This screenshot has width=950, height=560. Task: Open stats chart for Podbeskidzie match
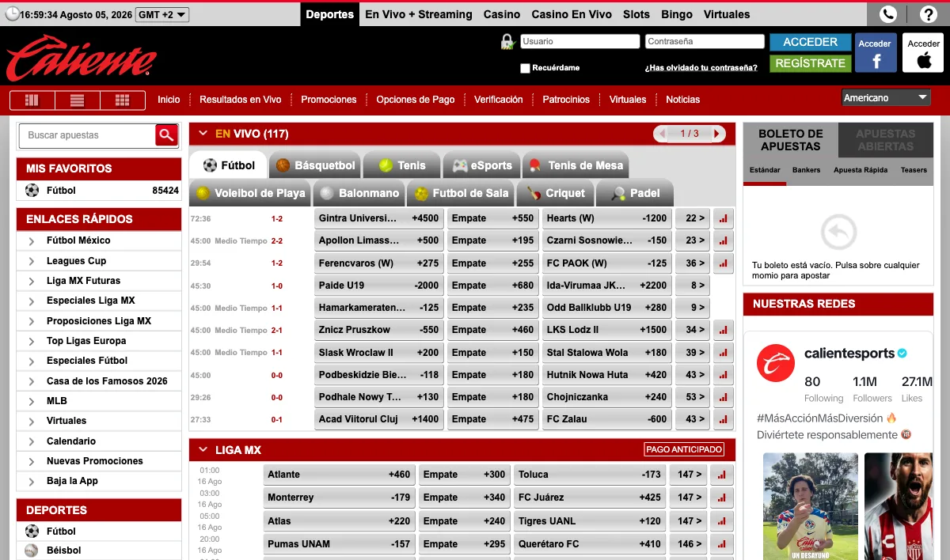click(x=723, y=375)
